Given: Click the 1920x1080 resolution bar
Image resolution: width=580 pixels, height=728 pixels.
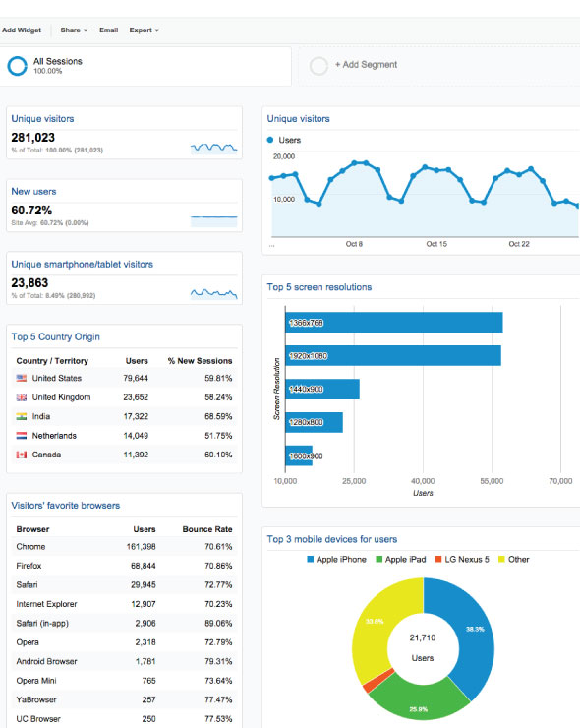Looking at the screenshot, I should point(393,356).
